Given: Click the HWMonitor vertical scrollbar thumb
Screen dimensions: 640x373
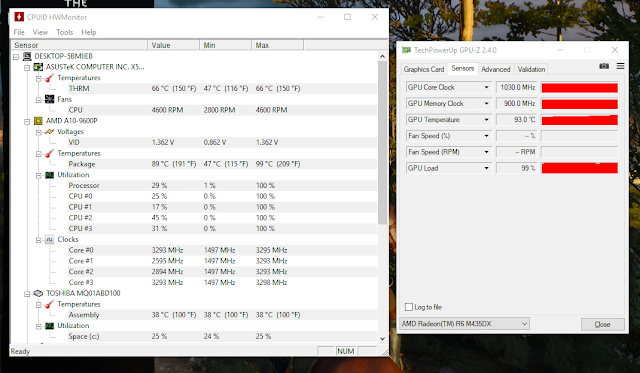Looking at the screenshot, I should point(382,142).
